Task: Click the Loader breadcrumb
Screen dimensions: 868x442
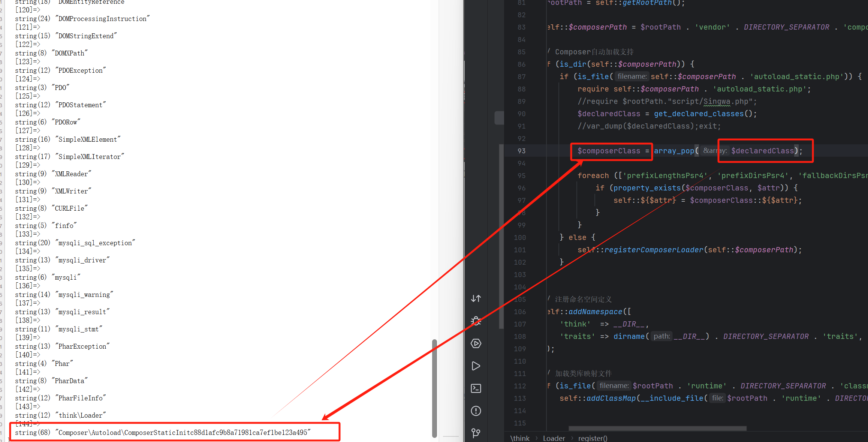Action: click(554, 438)
